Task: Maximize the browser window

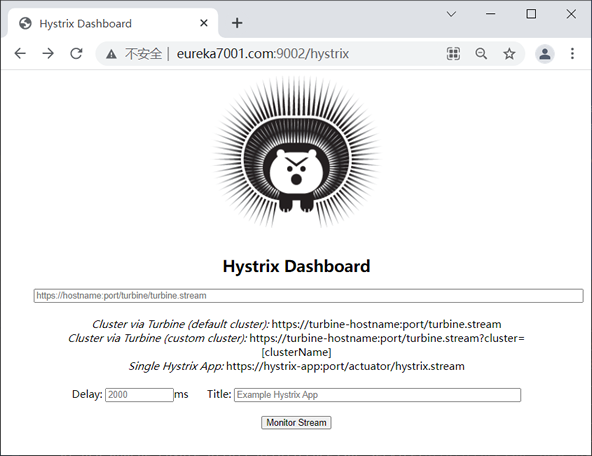Action: [x=531, y=14]
